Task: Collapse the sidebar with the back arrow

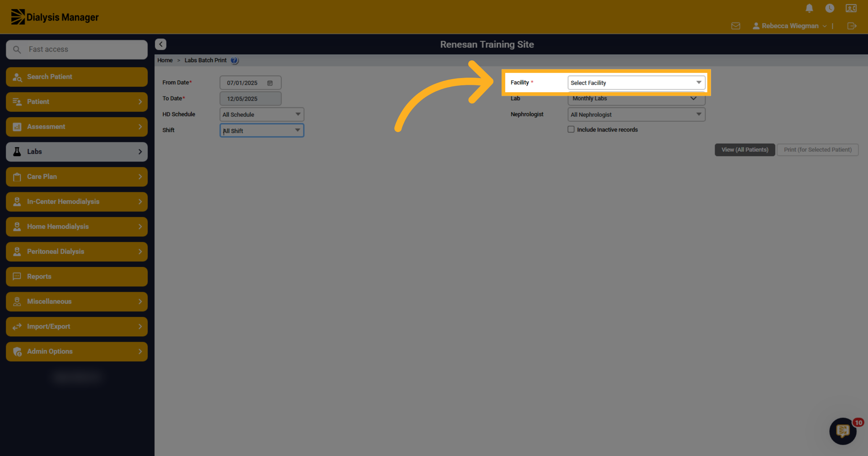Action: (x=161, y=44)
